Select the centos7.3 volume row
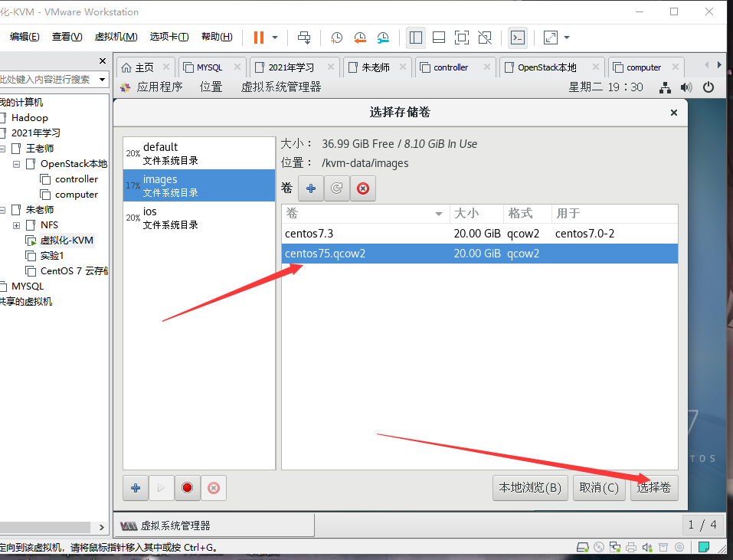This screenshot has height=560, width=733. tap(479, 234)
